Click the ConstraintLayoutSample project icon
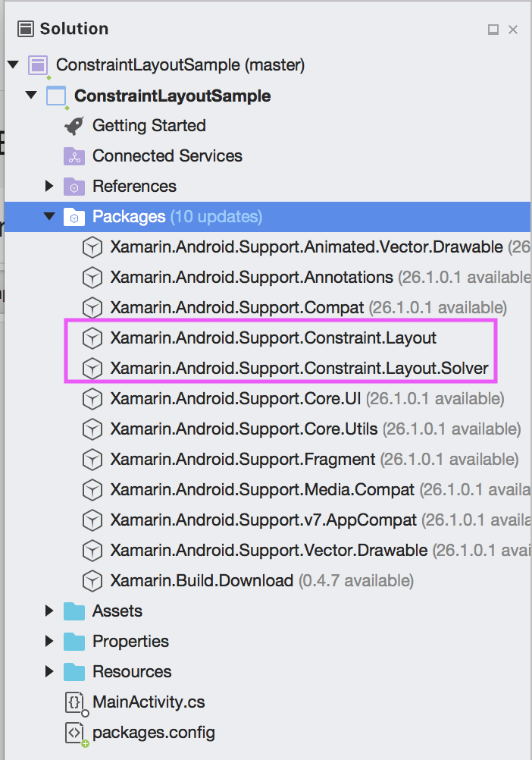532x760 pixels. pyautogui.click(x=55, y=95)
